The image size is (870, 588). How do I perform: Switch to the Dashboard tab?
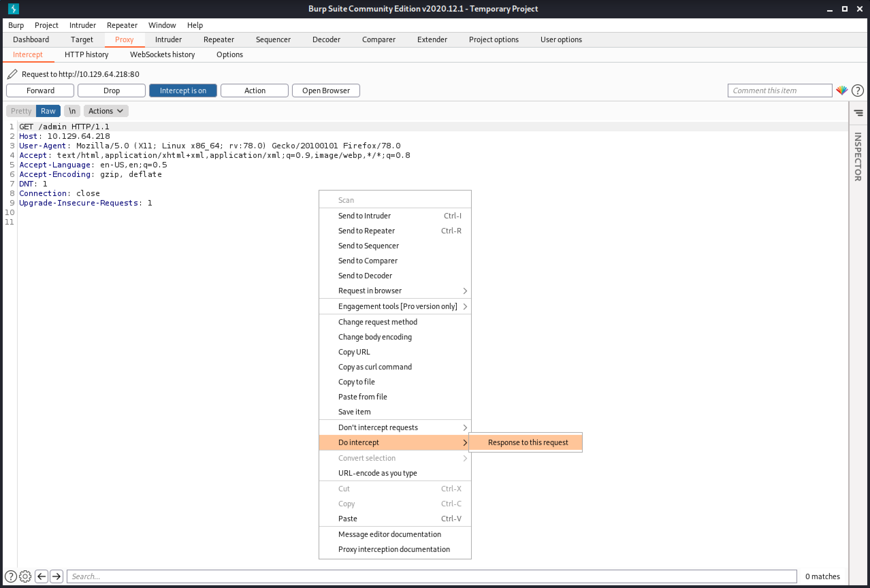click(31, 40)
